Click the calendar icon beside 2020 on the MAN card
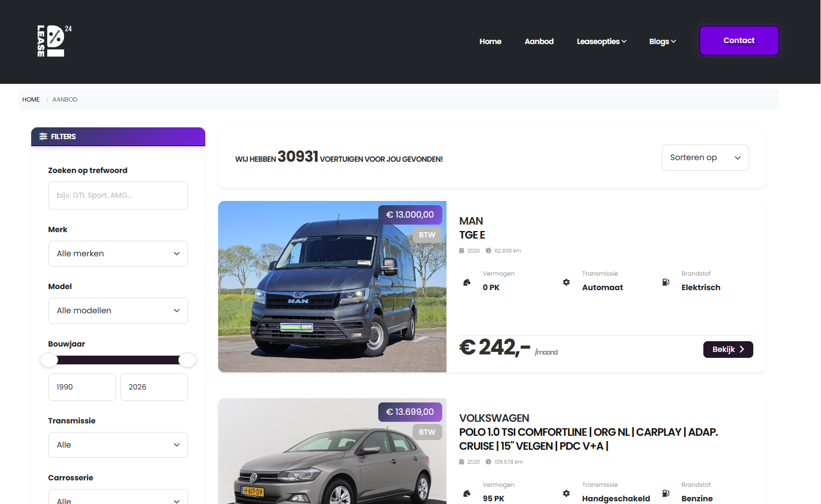Screen dimensions: 821x504 coord(462,250)
